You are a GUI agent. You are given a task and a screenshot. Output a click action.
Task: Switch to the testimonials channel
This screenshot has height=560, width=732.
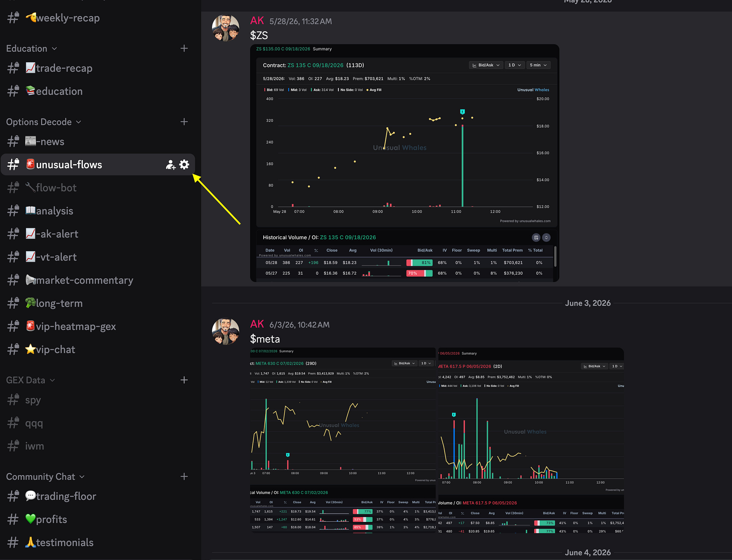(x=98, y=542)
